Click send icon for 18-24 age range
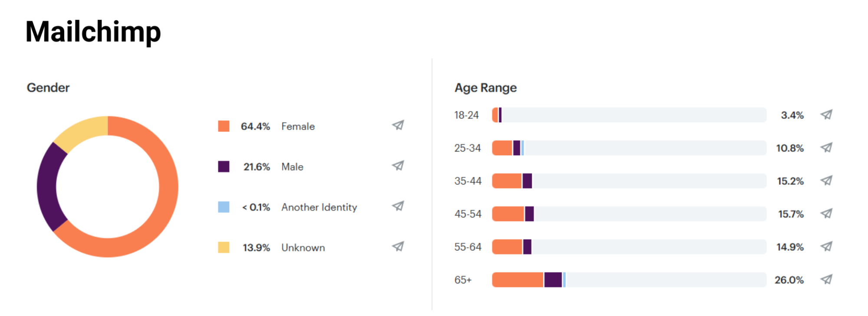Viewport: 868px width, 316px height. point(826,115)
